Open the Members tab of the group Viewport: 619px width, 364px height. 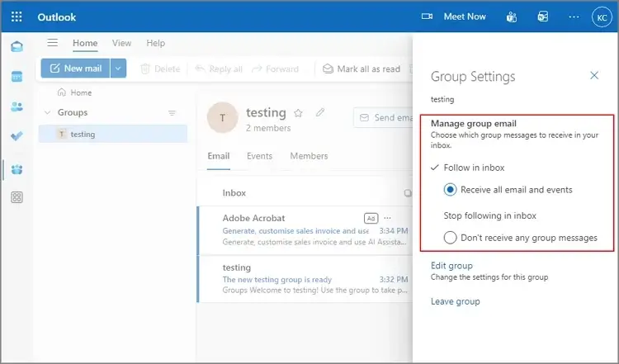point(309,156)
